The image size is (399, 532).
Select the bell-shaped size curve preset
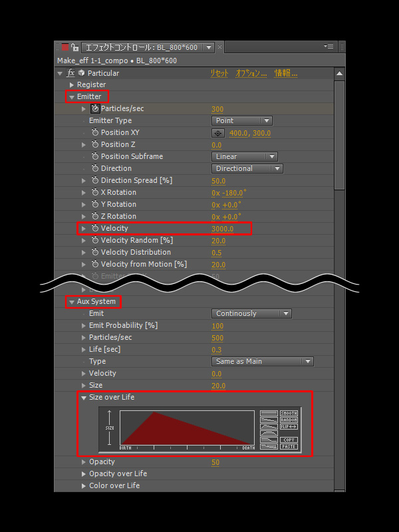click(x=269, y=434)
